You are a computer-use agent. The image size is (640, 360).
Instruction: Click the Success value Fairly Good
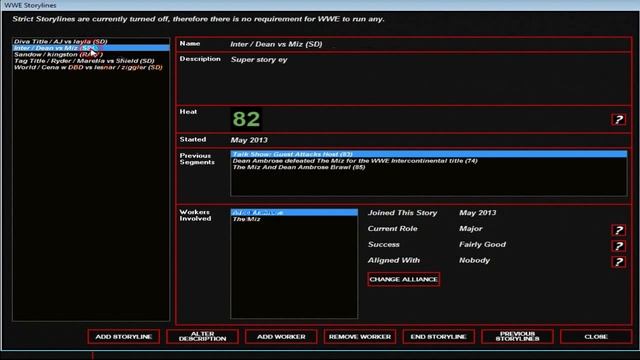point(482,244)
